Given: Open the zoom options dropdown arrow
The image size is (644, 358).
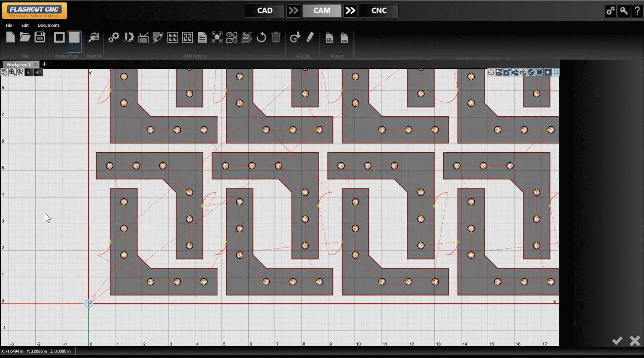Looking at the screenshot, I should click(20, 72).
